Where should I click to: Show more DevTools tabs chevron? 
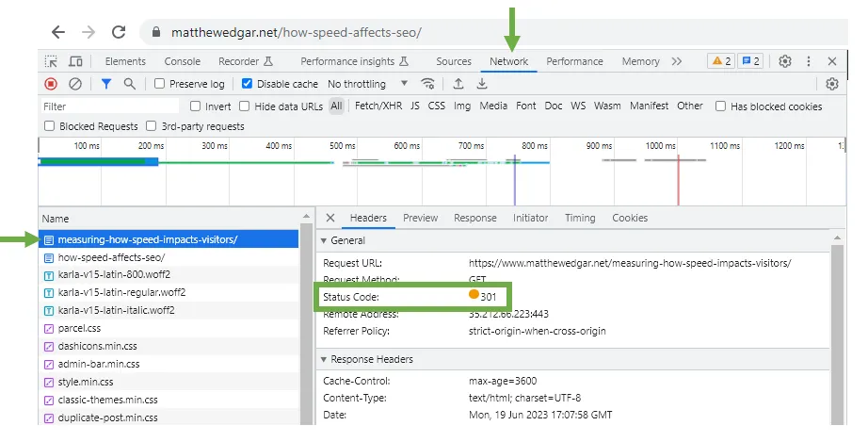(x=677, y=61)
